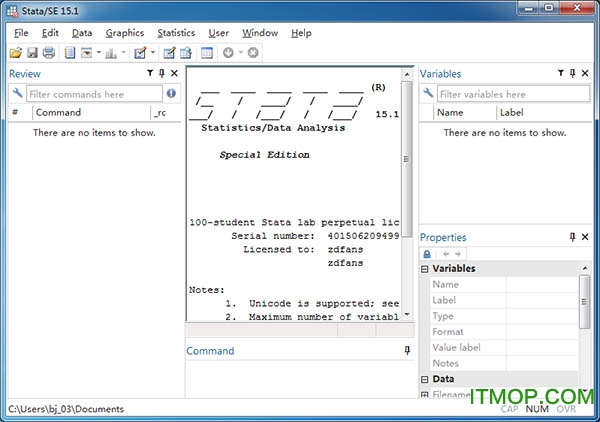Open the Window menu
This screenshot has height=422, width=600.
260,33
